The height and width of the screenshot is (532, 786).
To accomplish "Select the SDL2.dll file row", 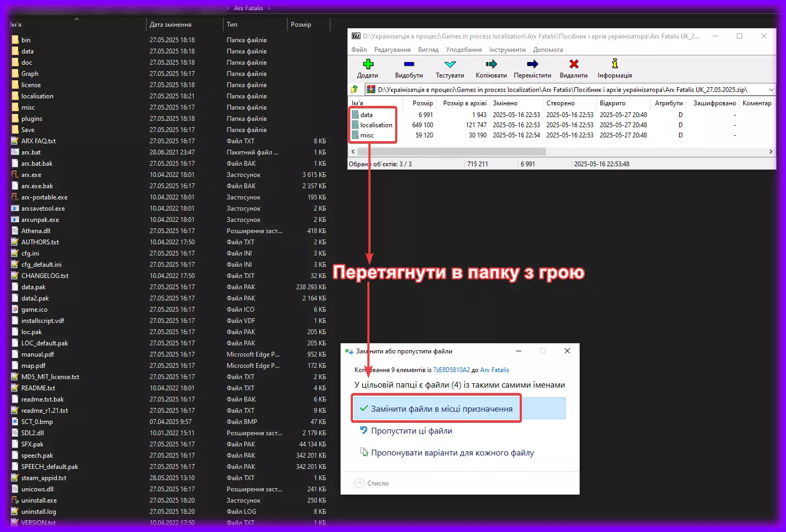I will tap(169, 433).
